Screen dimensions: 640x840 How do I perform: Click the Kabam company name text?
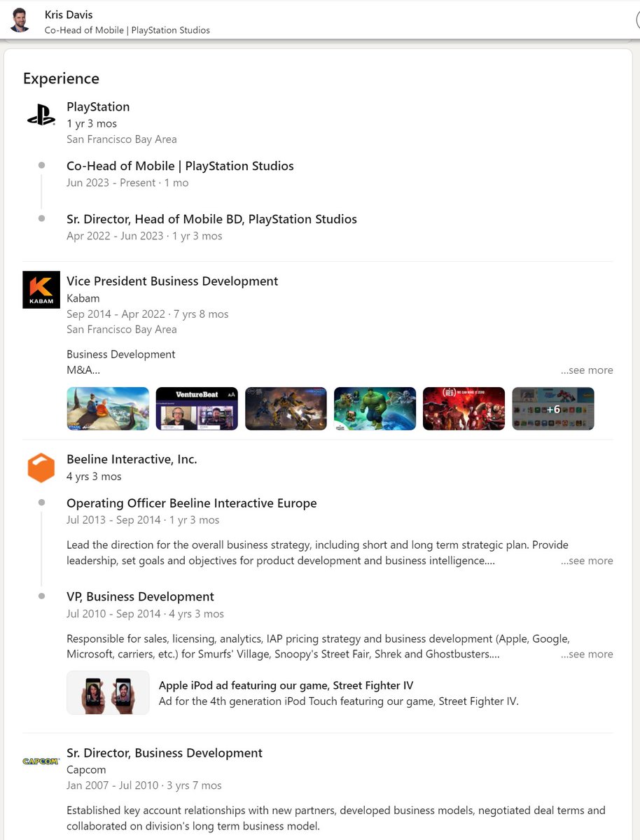(83, 299)
